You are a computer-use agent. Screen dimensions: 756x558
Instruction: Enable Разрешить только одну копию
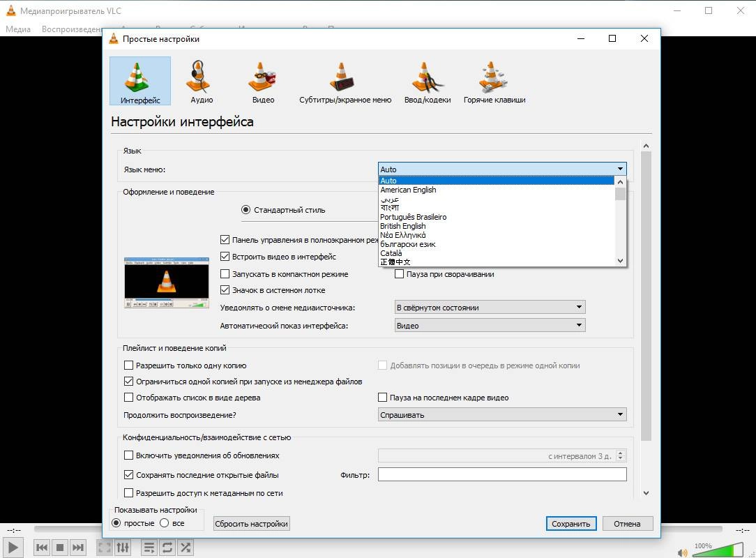click(x=129, y=365)
